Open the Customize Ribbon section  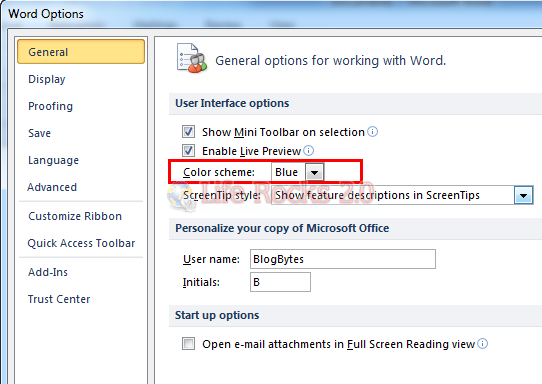[75, 216]
